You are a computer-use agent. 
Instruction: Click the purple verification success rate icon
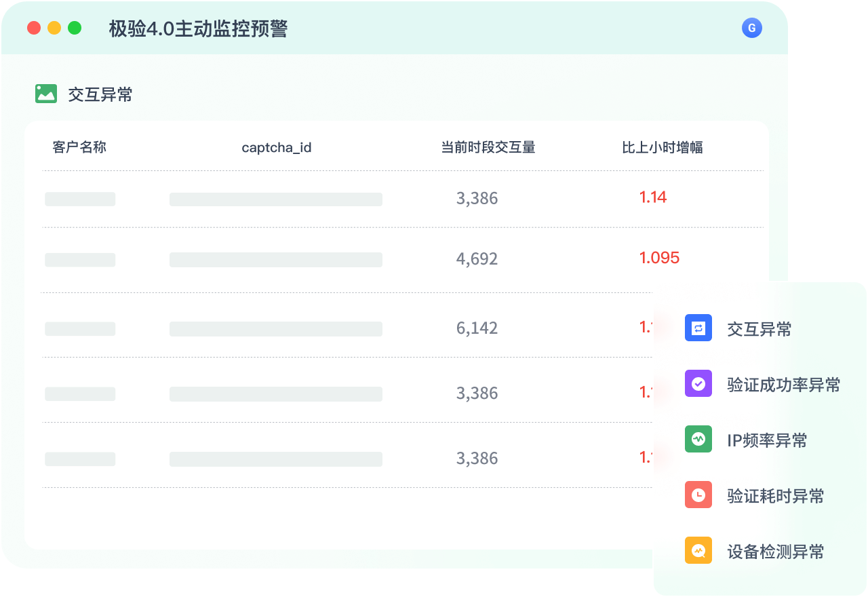pyautogui.click(x=698, y=383)
